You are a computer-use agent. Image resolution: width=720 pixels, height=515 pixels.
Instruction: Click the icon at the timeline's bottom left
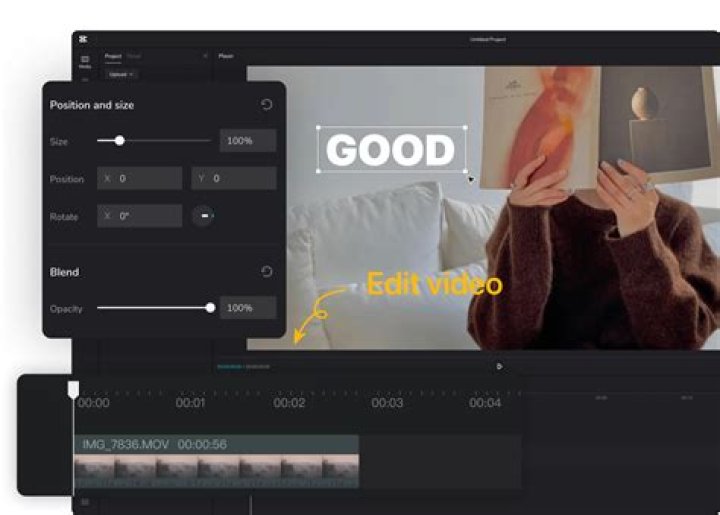85,502
